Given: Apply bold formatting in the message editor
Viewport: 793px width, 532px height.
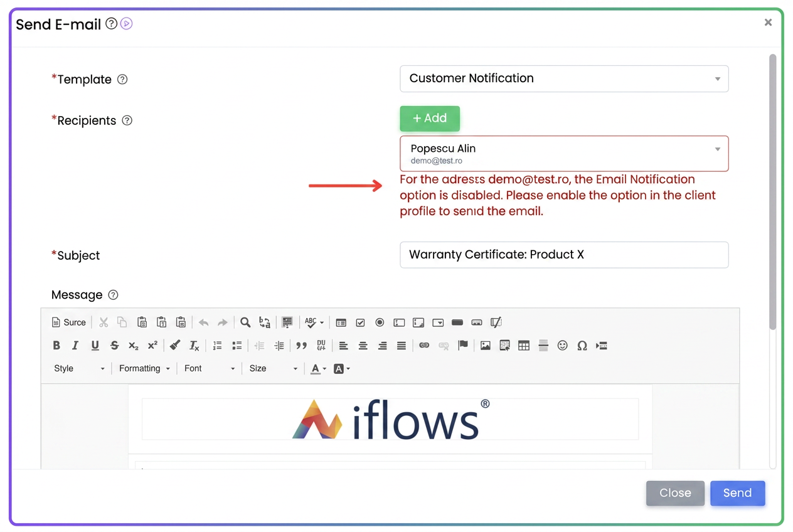Looking at the screenshot, I should pyautogui.click(x=56, y=346).
